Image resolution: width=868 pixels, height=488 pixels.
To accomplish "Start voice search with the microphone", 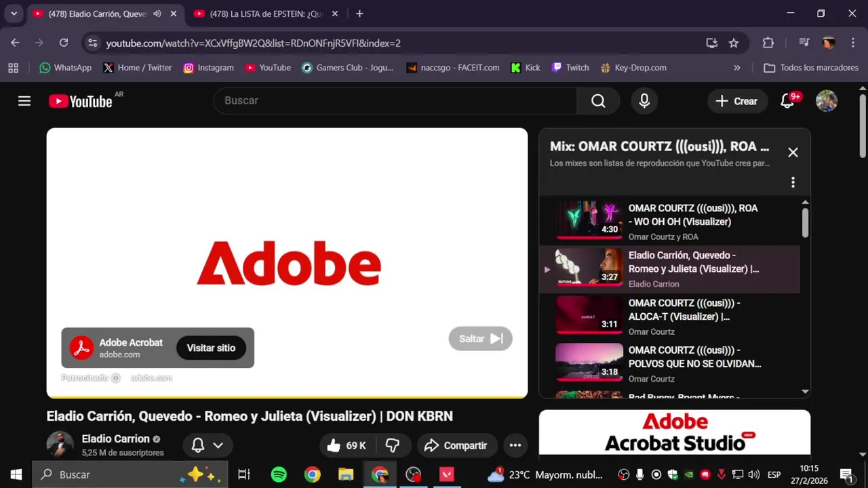I will coord(644,101).
